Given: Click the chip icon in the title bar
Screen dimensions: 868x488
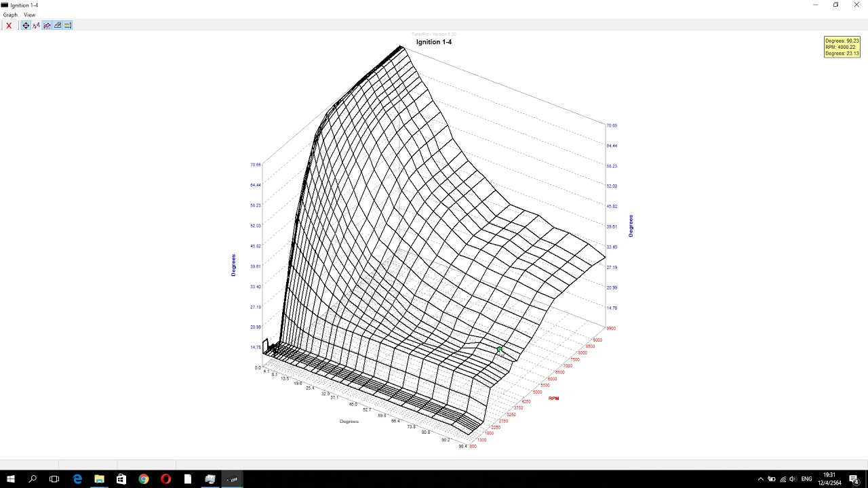Looking at the screenshot, I should pyautogui.click(x=5, y=5).
